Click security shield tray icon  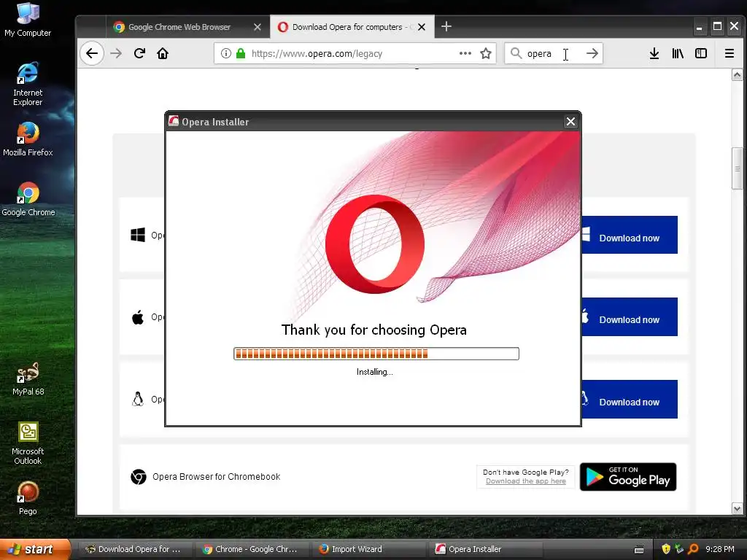point(666,549)
